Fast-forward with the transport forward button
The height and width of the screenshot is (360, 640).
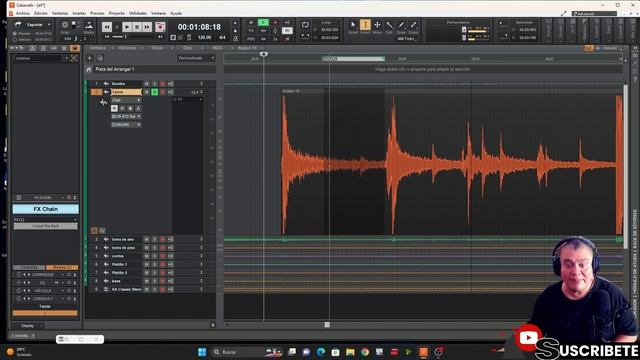point(147,27)
